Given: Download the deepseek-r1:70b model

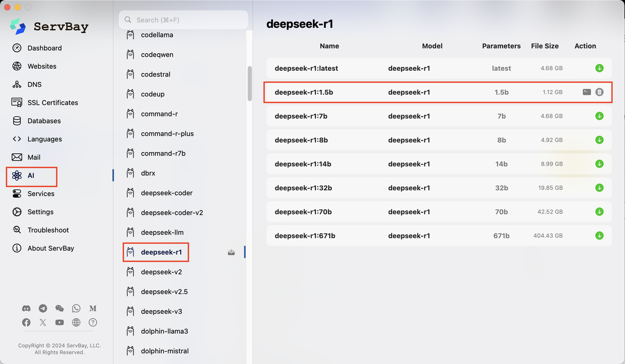Looking at the screenshot, I should [600, 212].
